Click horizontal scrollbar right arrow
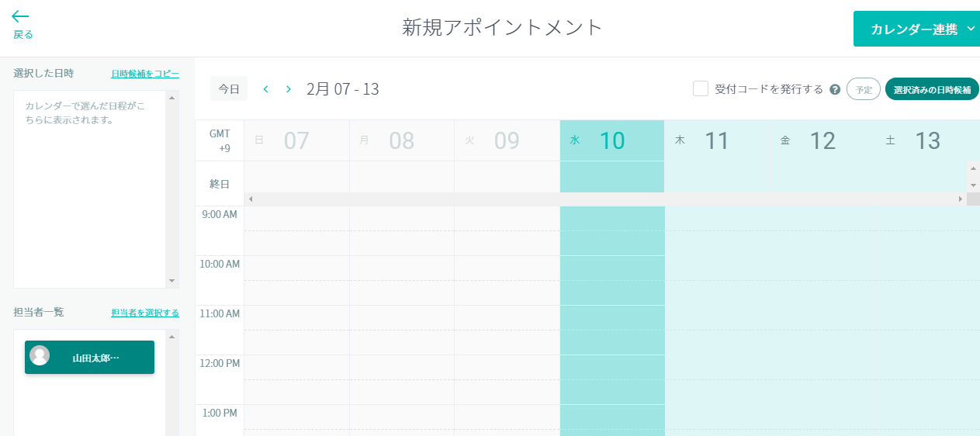The image size is (980, 436). (961, 199)
